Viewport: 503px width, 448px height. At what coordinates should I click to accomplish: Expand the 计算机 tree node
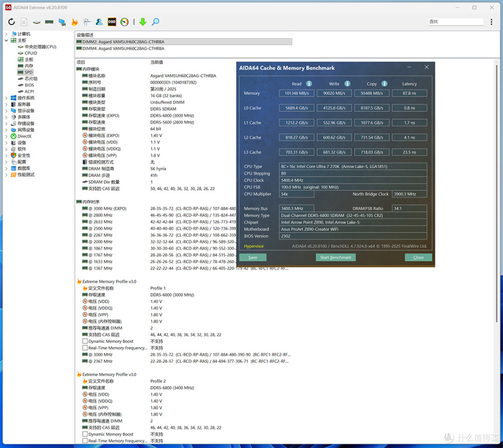(x=7, y=34)
